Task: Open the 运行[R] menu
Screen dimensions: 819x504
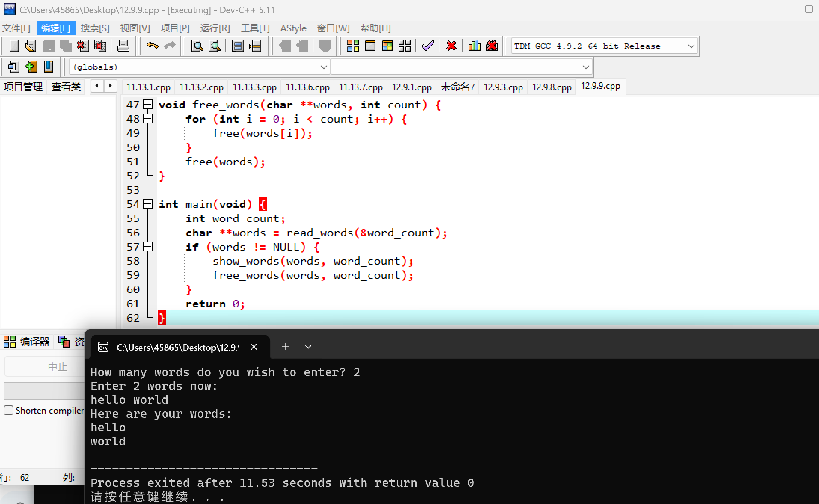Action: [x=215, y=28]
